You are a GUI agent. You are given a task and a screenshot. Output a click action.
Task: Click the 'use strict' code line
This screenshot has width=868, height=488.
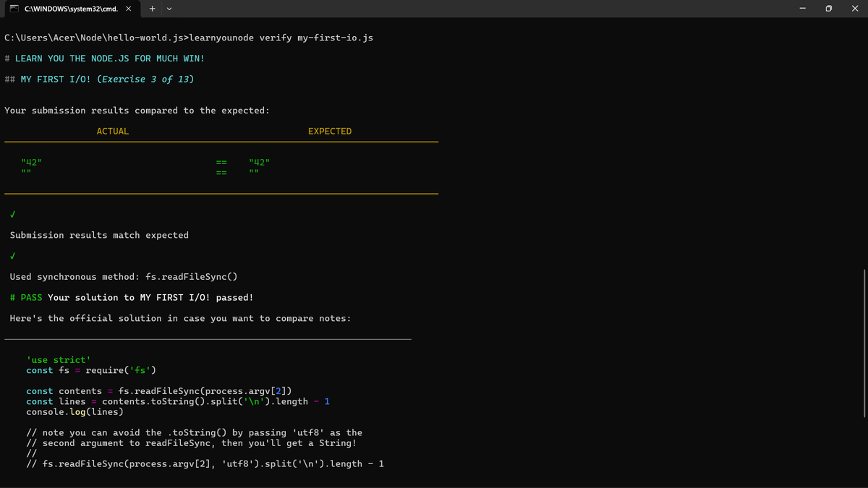[x=58, y=360]
